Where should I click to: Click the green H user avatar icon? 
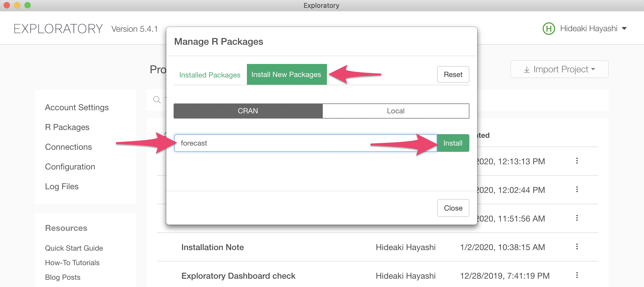(549, 28)
